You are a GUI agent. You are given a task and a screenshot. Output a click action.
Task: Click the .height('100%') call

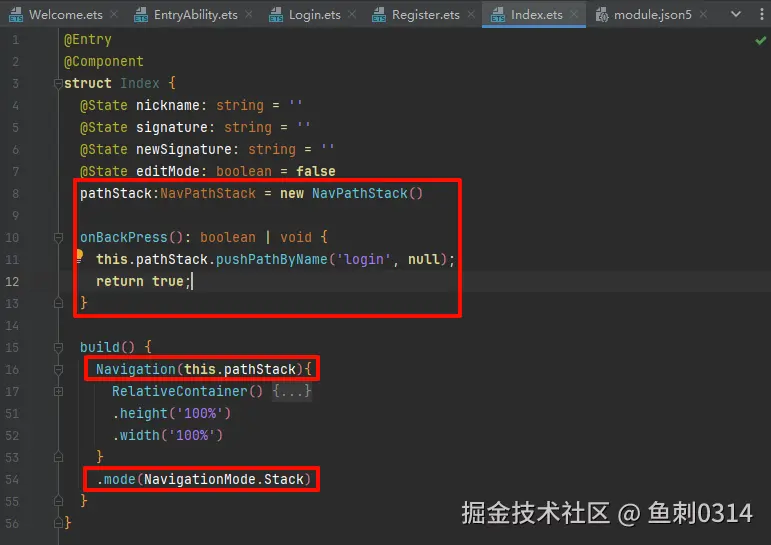point(172,413)
